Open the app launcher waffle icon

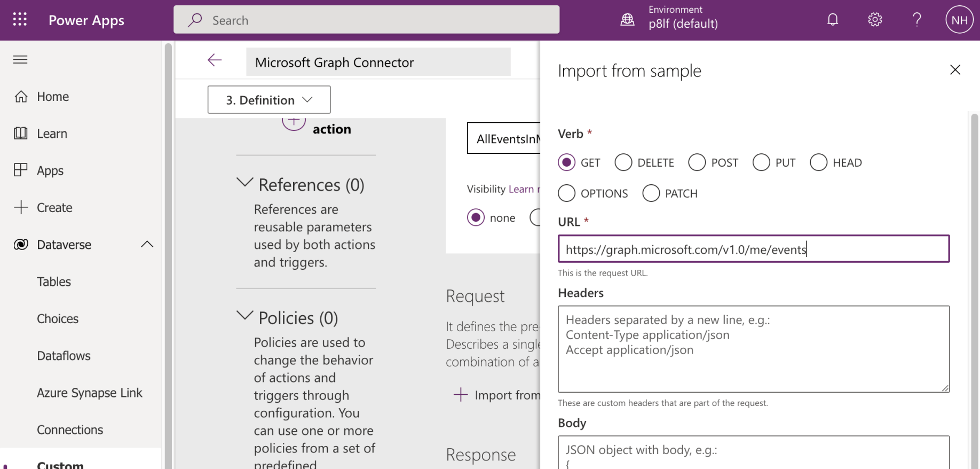(x=20, y=20)
